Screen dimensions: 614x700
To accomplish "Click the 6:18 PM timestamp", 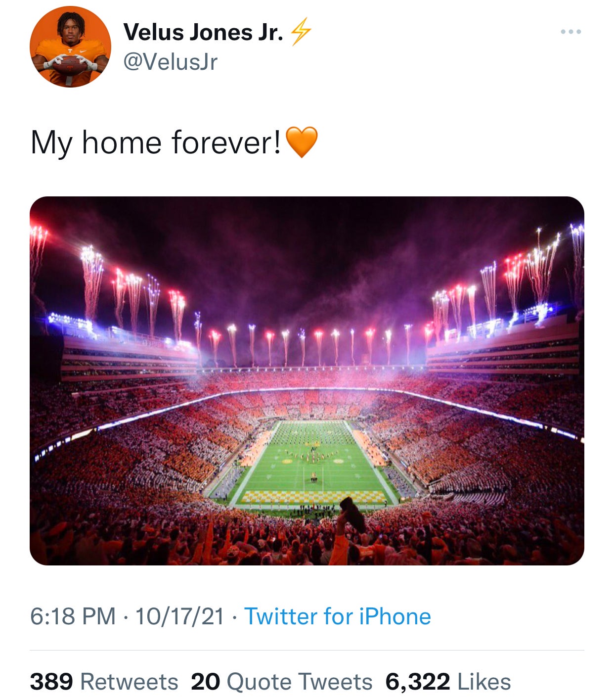I will point(73,616).
